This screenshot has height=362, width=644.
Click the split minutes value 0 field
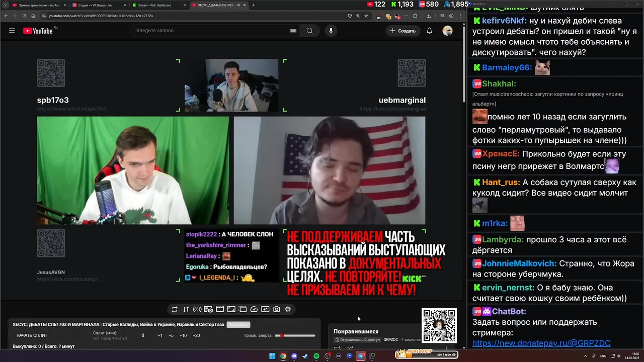[142, 335]
